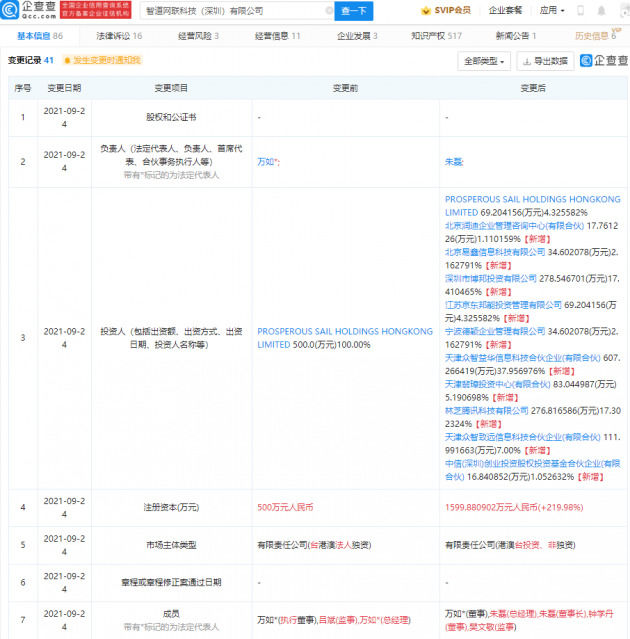Click the 注册资本(万元) cell in row 4
Image resolution: width=630 pixels, height=639 pixels.
pos(171,507)
